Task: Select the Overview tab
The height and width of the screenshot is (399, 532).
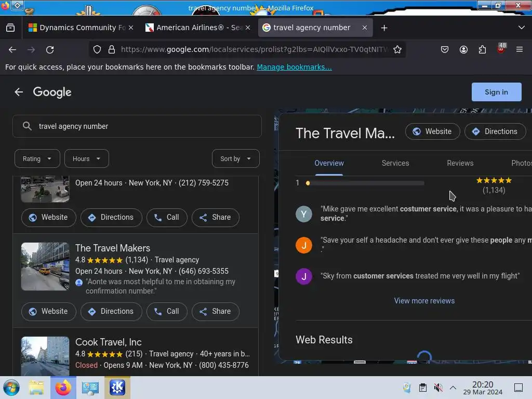Action: [329, 163]
